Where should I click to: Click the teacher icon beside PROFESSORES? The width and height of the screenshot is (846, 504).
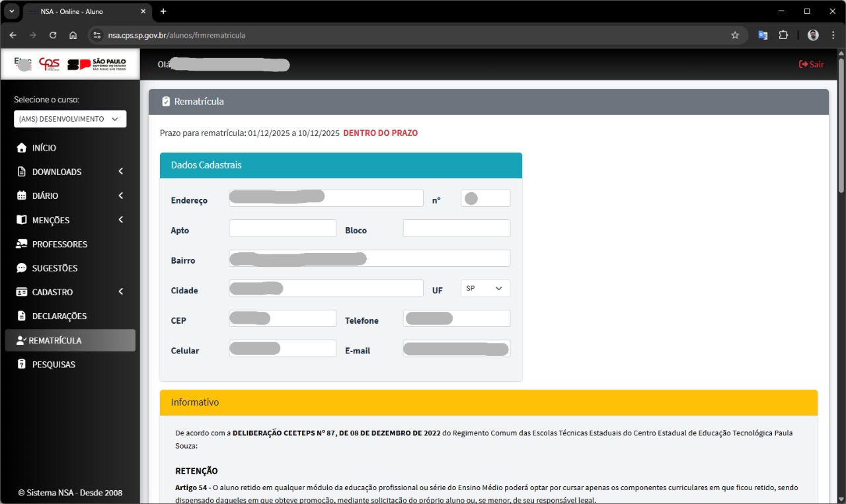22,244
